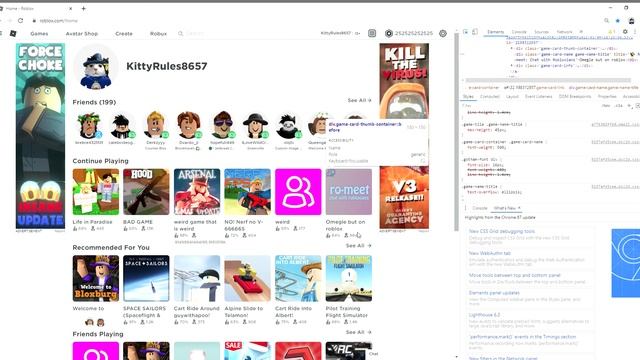The width and height of the screenshot is (640, 360).
Task: Open the What's New drawer tab
Action: pos(505,208)
